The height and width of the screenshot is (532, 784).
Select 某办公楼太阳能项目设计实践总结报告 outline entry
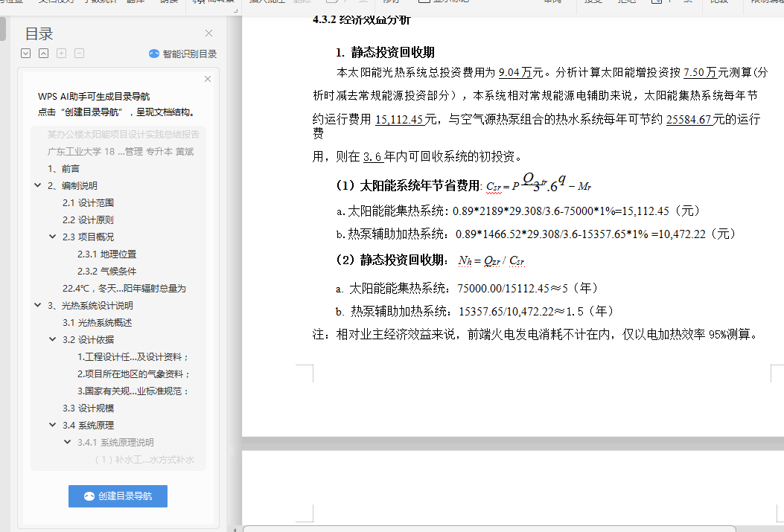coord(123,135)
